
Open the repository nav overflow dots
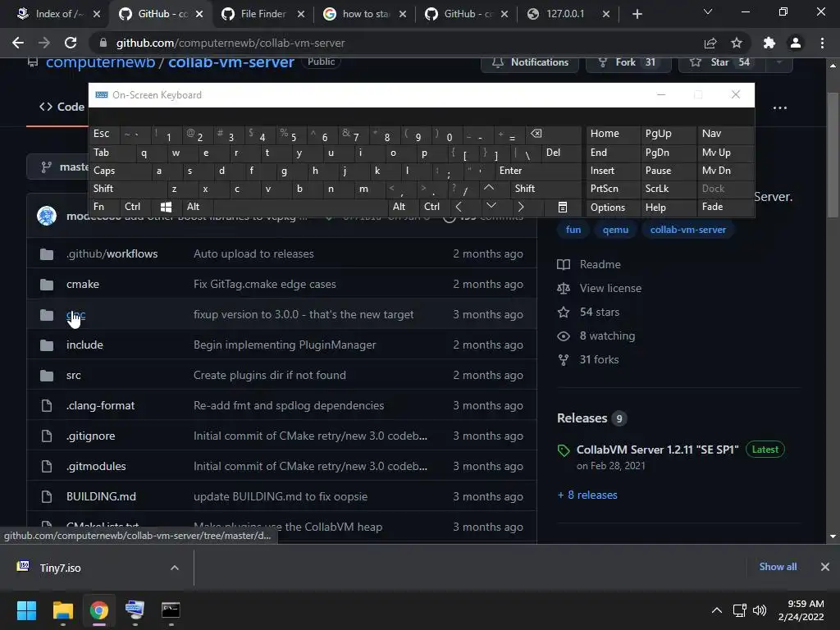coord(780,107)
